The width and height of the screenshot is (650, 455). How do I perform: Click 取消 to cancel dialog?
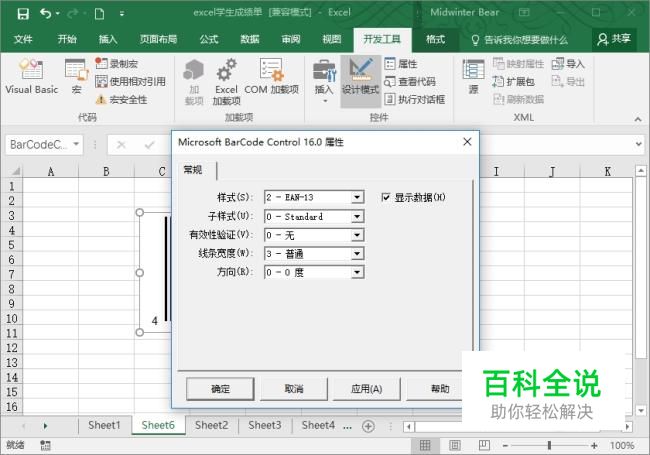pos(294,389)
